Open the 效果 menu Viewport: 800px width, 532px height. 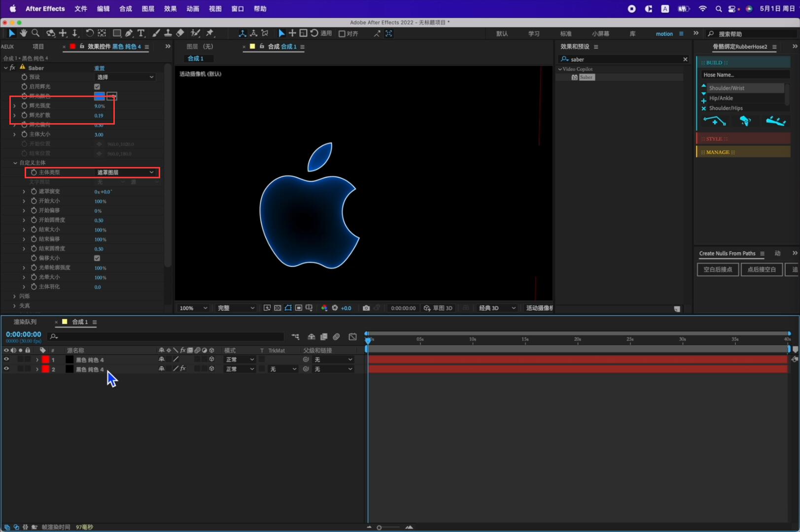pos(171,9)
